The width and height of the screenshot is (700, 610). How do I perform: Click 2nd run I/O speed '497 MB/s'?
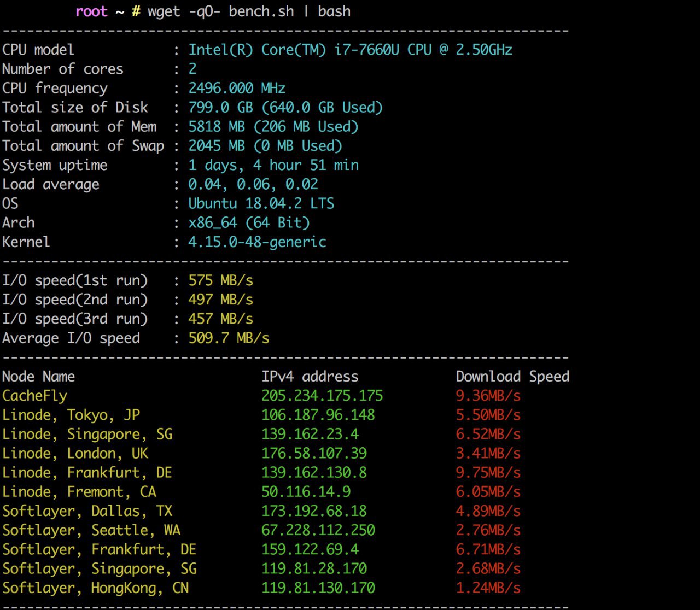[x=221, y=300]
